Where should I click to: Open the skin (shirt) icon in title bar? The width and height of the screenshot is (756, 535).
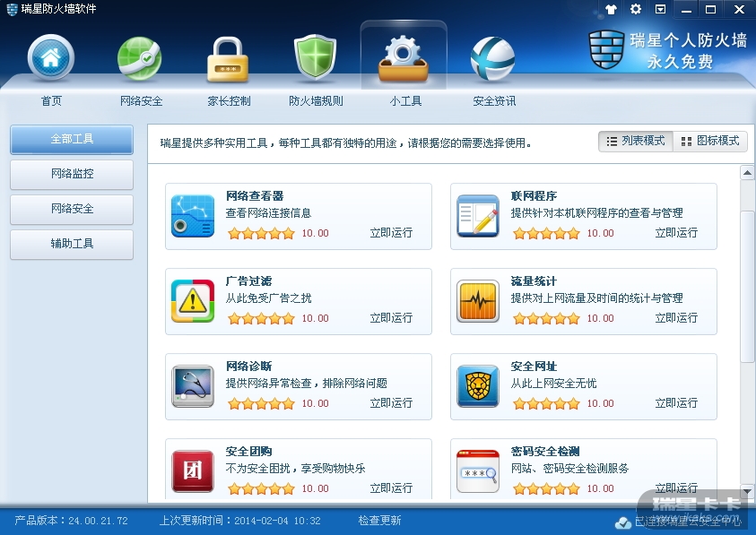pos(611,9)
